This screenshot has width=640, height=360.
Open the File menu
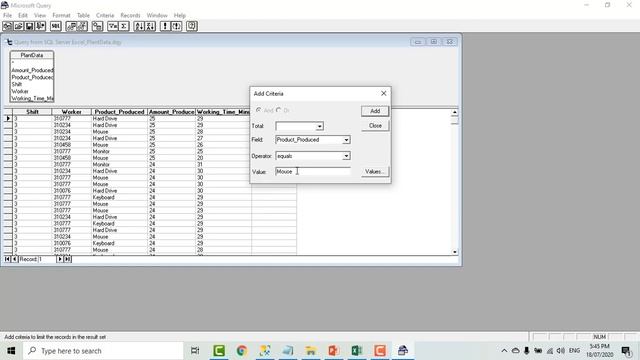coord(7,16)
